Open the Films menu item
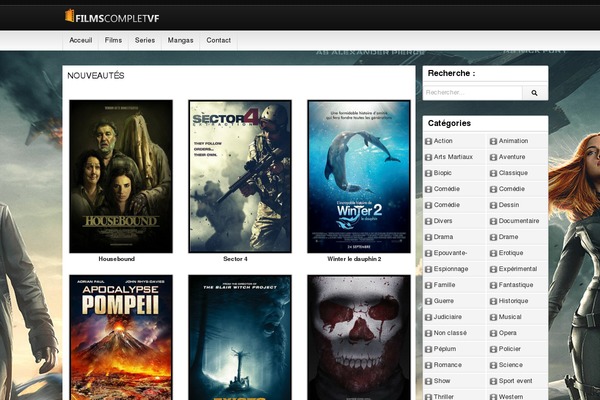Viewport: 600px width, 400px height. 113,40
